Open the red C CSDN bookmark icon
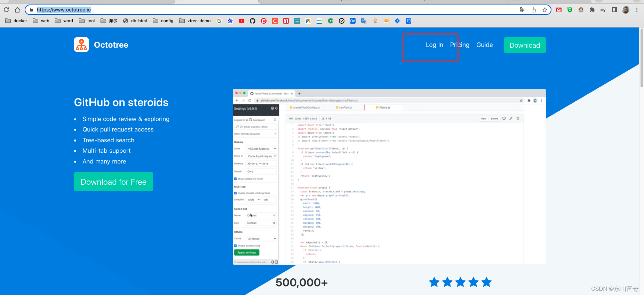Screen dimensions: 644x295 275,21
